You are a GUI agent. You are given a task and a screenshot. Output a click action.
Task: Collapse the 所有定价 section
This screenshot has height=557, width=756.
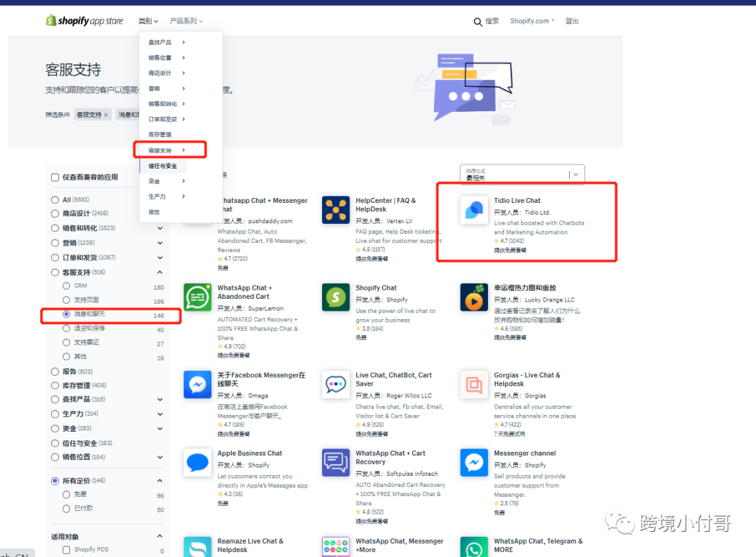tap(160, 481)
